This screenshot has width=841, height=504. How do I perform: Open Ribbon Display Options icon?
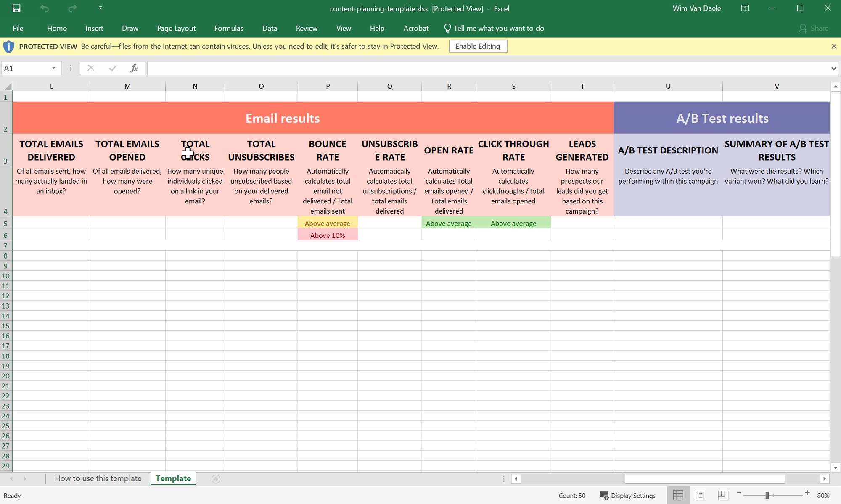pyautogui.click(x=745, y=8)
